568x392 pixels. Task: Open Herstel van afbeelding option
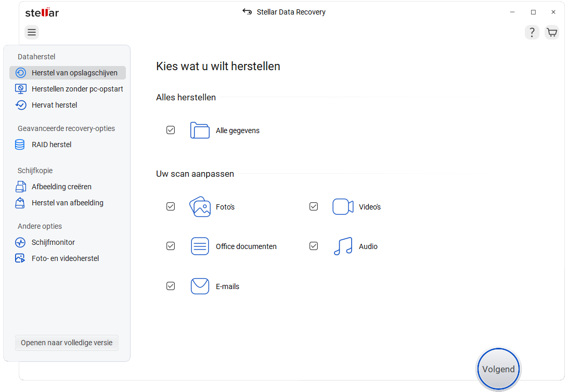point(68,203)
